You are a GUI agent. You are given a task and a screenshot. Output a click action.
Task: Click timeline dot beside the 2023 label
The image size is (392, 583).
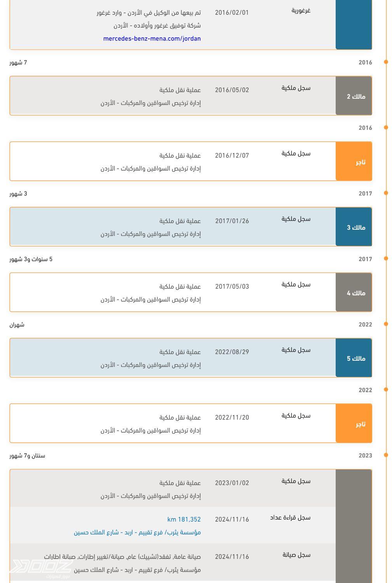(386, 455)
